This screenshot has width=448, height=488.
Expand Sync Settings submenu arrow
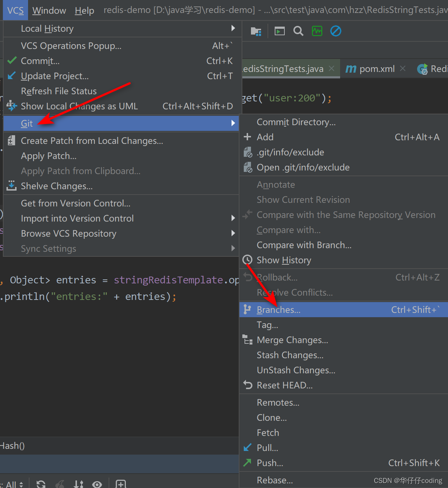[233, 248]
